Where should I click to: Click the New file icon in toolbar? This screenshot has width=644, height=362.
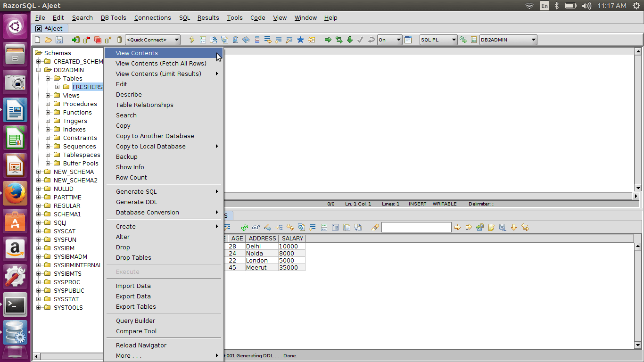tap(37, 40)
